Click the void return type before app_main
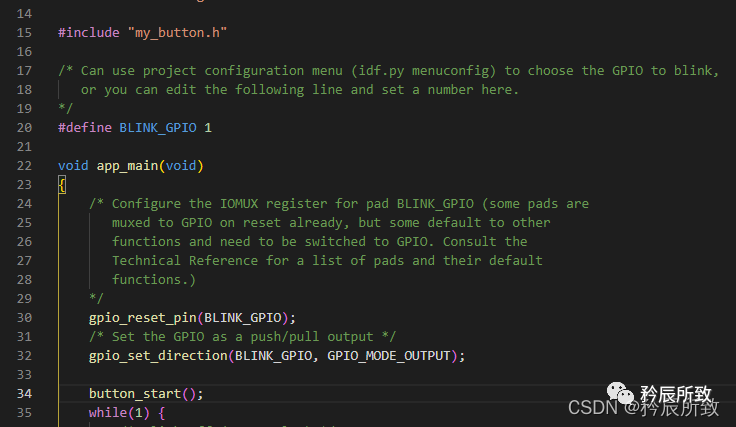This screenshot has height=427, width=736. (x=73, y=165)
